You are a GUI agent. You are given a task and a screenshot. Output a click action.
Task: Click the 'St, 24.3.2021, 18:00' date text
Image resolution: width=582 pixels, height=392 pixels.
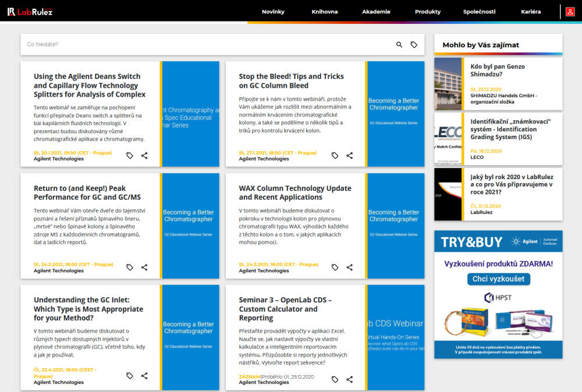278,265
